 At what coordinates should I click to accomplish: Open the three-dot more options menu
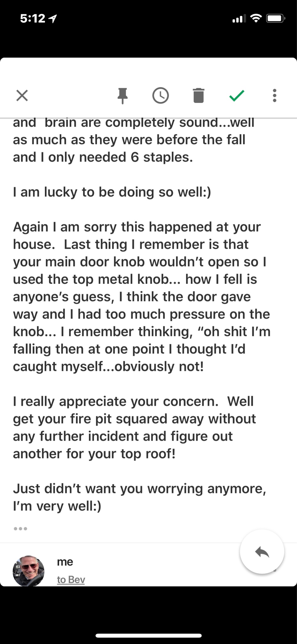point(275,96)
